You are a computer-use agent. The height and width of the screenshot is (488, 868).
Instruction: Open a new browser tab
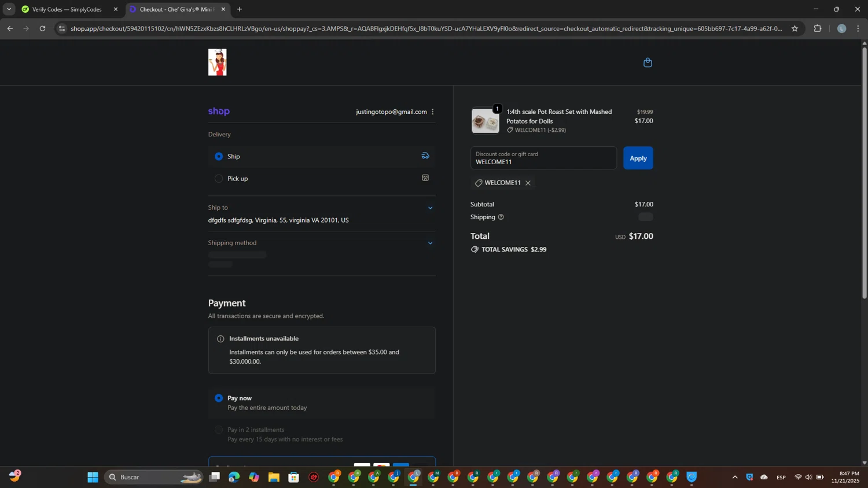240,9
